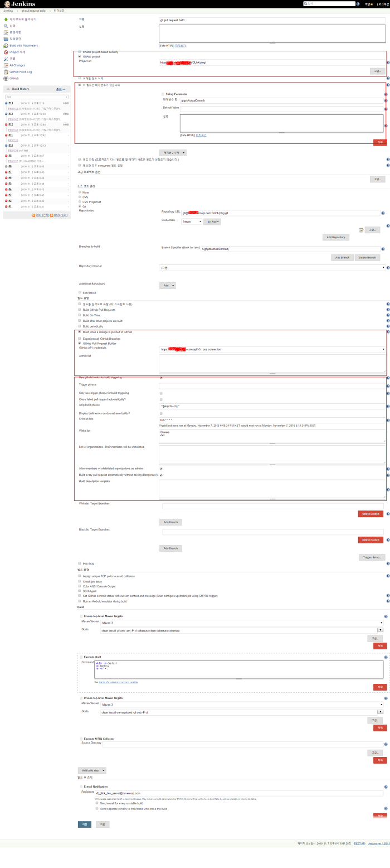This screenshot has width=390, height=868.
Task: Toggle the GitHub project checkbox
Action: 80,56
